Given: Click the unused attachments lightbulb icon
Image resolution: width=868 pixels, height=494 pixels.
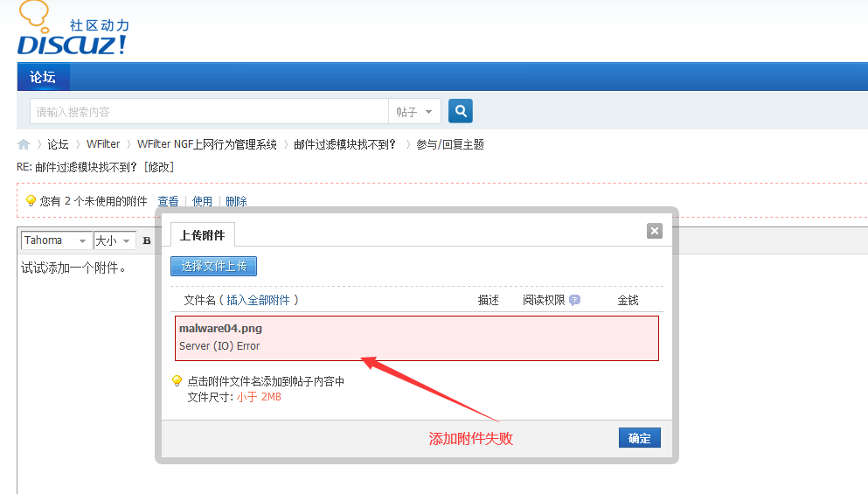Looking at the screenshot, I should (31, 201).
